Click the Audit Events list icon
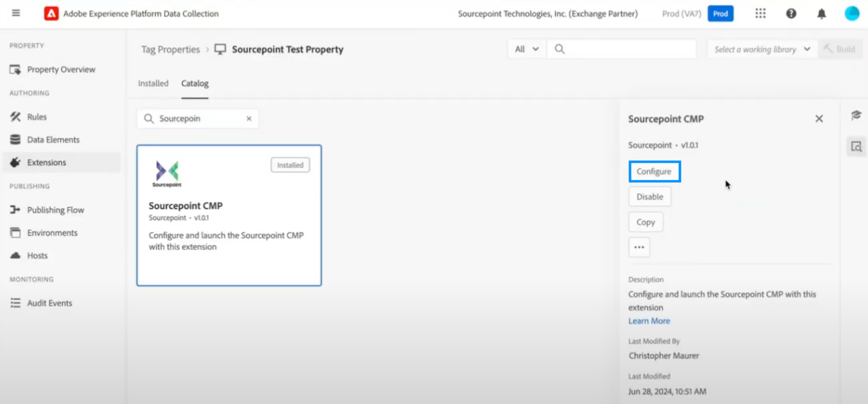868x404 pixels. [x=15, y=303]
